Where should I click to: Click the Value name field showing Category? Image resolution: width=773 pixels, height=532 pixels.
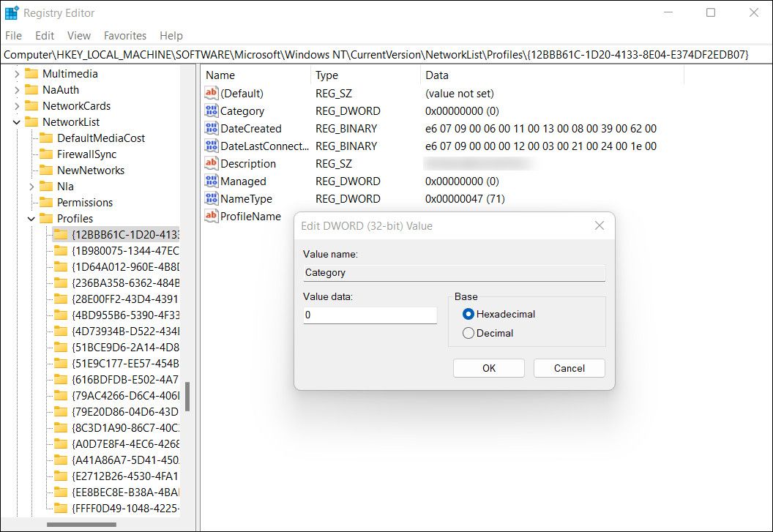coord(454,273)
